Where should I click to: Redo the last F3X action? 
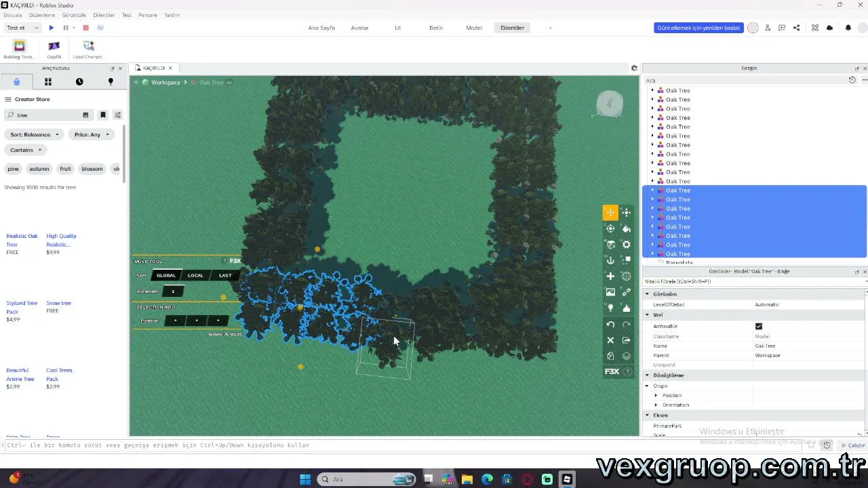[x=627, y=325]
